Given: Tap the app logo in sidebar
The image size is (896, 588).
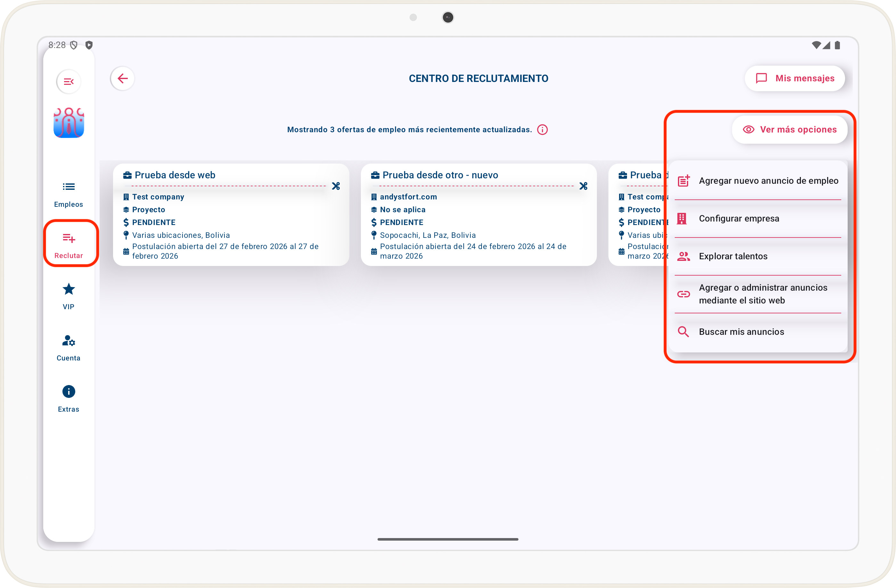Looking at the screenshot, I should click(x=69, y=123).
